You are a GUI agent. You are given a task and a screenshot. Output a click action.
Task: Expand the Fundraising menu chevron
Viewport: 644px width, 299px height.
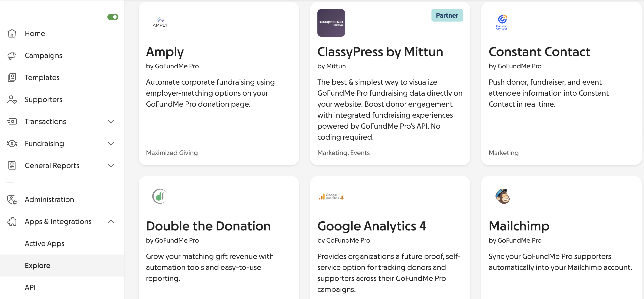pyautogui.click(x=111, y=143)
